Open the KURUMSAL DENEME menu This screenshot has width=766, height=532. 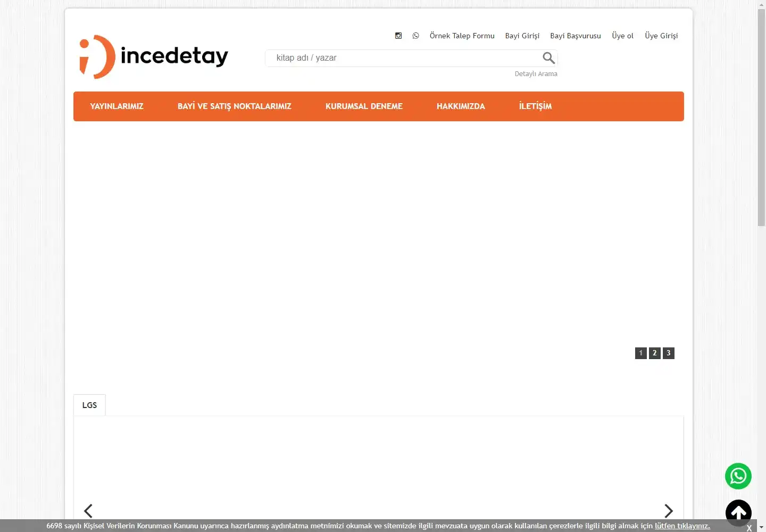(x=364, y=106)
